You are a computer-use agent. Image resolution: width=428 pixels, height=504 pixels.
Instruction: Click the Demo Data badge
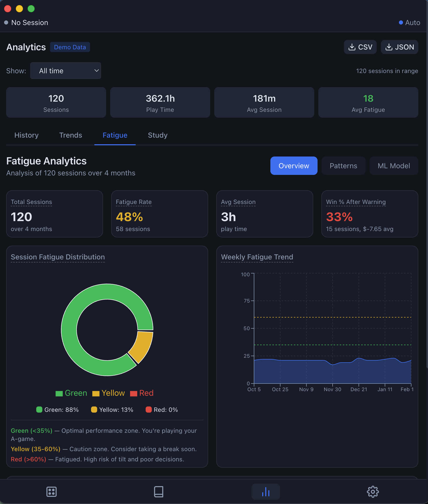click(x=70, y=47)
